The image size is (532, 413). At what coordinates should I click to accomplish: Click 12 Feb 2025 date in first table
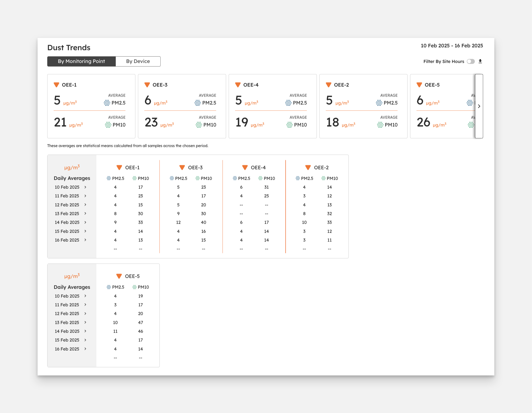pyautogui.click(x=67, y=205)
